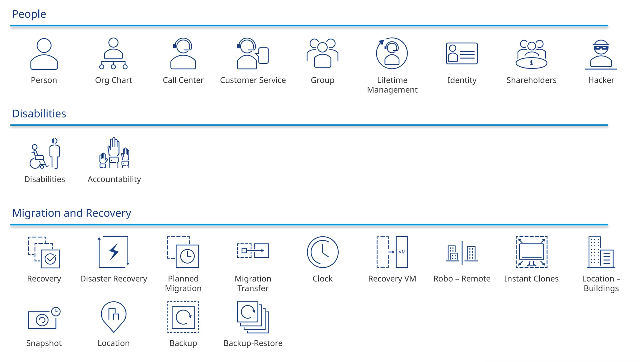Select the 'Recovery VM' label
The height and width of the screenshot is (362, 644).
tap(392, 279)
